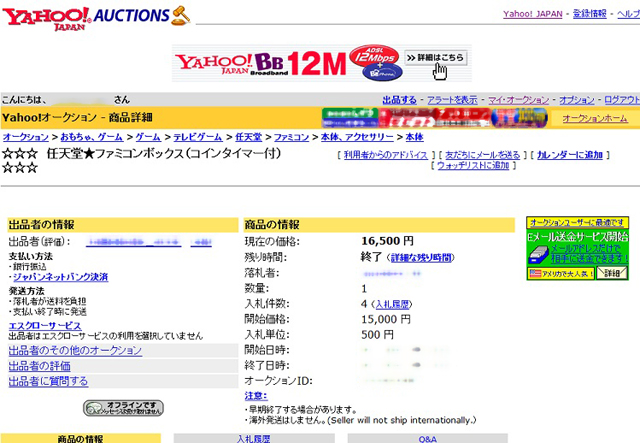This screenshot has width=640, height=443.
Task: Open the 登録情報 link
Action: (589, 14)
